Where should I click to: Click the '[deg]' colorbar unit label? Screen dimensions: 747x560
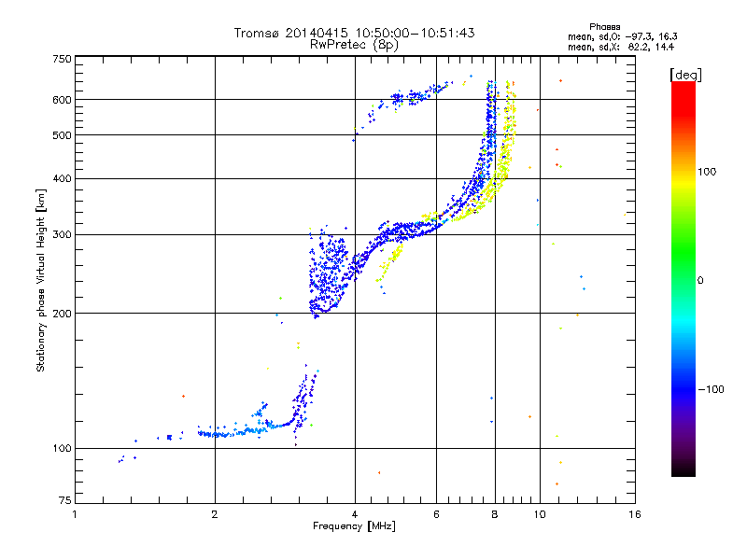[x=685, y=75]
